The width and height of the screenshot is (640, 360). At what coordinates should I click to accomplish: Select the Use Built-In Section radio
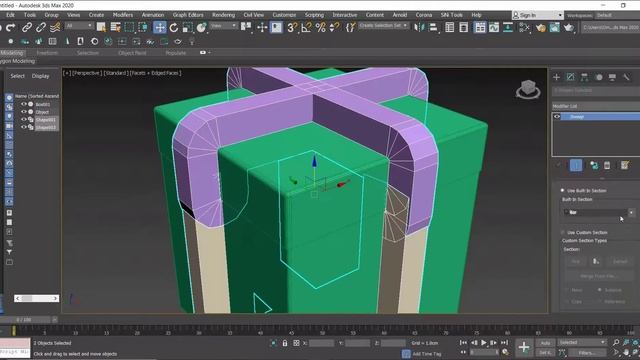point(562,190)
